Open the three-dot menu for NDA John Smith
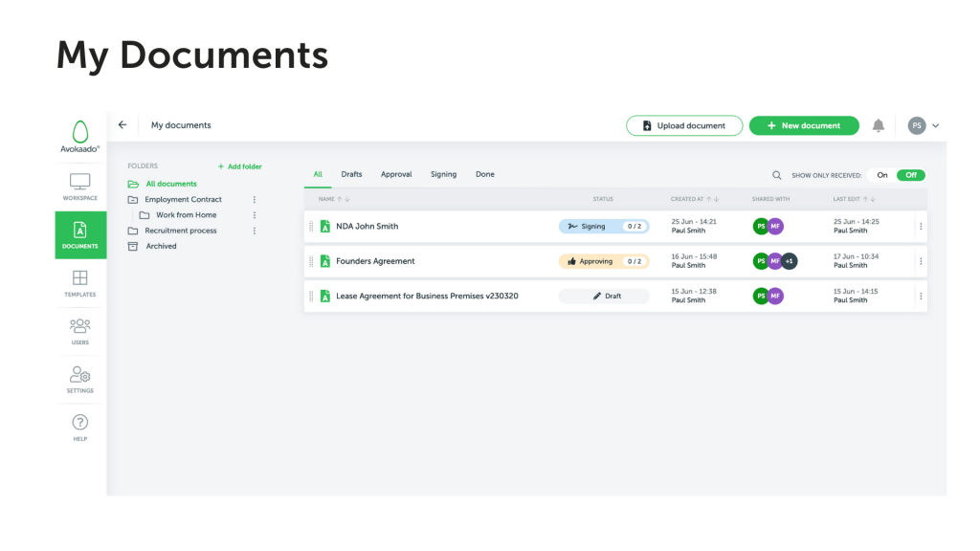The height and width of the screenshot is (551, 980). (921, 226)
